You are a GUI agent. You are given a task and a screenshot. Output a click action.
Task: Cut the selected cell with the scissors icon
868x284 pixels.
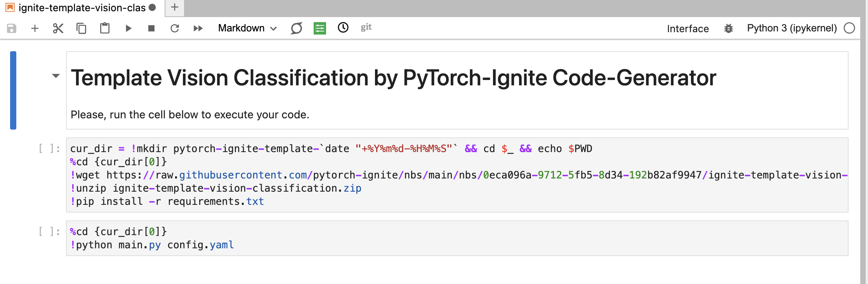[58, 28]
